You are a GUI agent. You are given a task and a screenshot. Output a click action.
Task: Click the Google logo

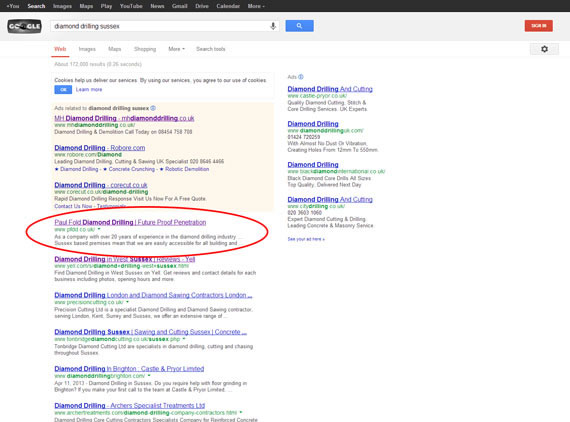click(x=24, y=26)
